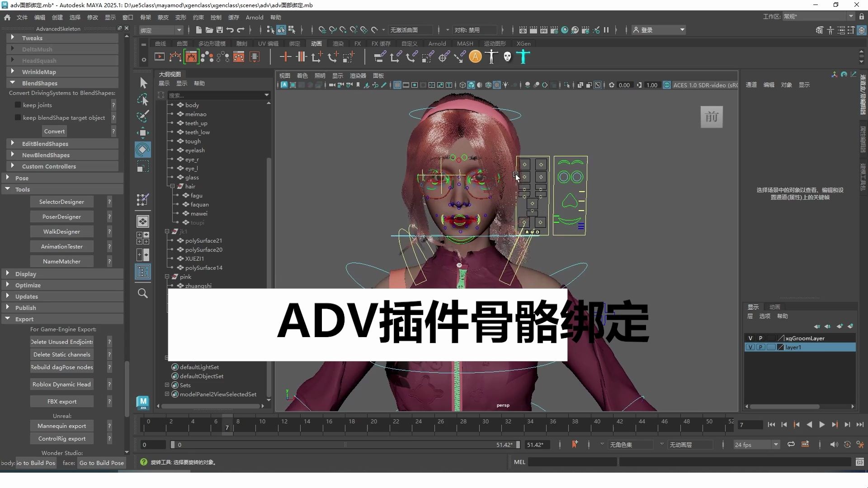The image size is (868, 488).
Task: Open the workspace dropdown
Action: (818, 16)
